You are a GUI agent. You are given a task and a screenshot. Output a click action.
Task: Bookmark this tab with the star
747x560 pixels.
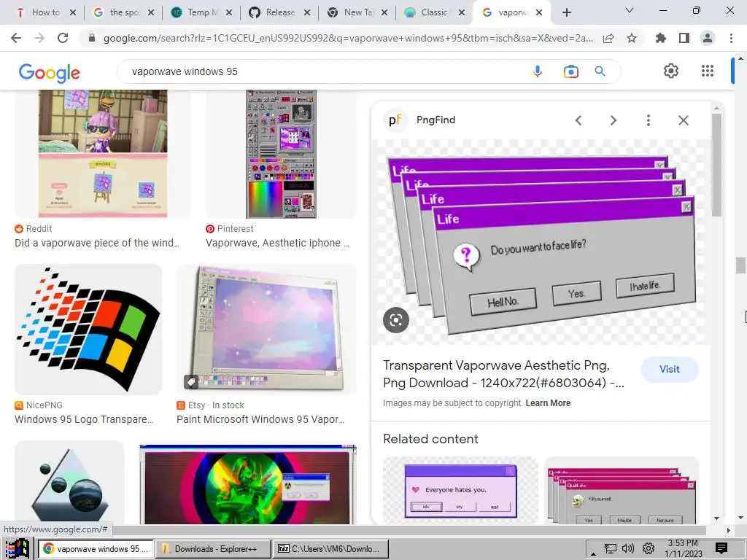point(632,38)
